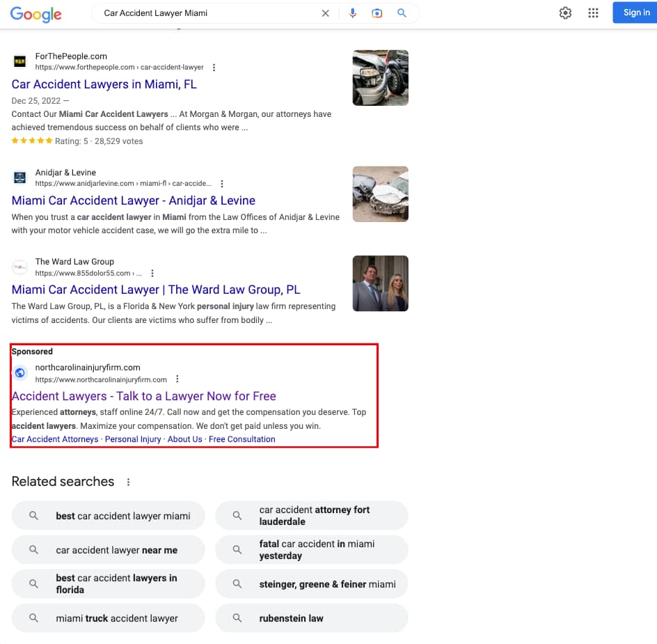
Task: Open Miami Car Accident Lawyer - Anidjar & Levine link
Action: tap(133, 201)
